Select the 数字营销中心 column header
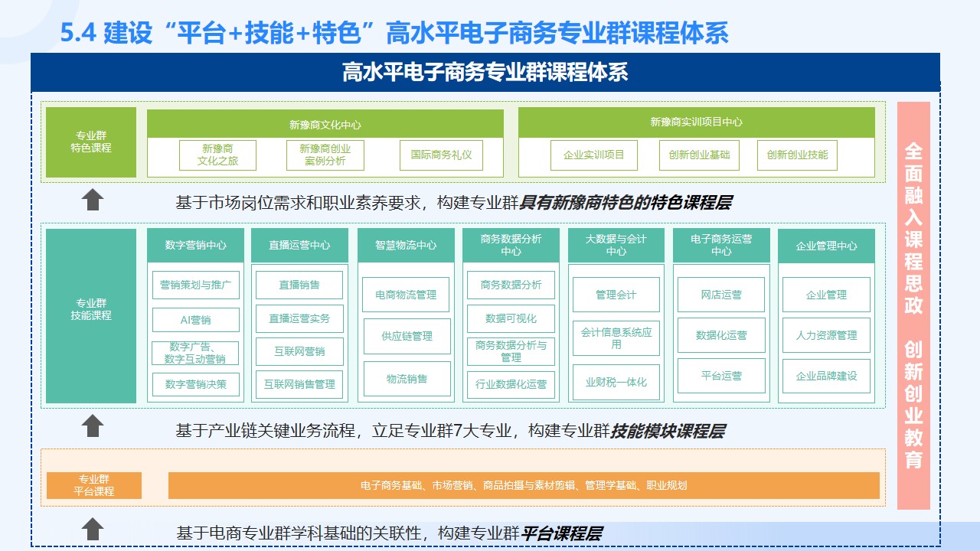The height and width of the screenshot is (551, 980). [x=195, y=246]
